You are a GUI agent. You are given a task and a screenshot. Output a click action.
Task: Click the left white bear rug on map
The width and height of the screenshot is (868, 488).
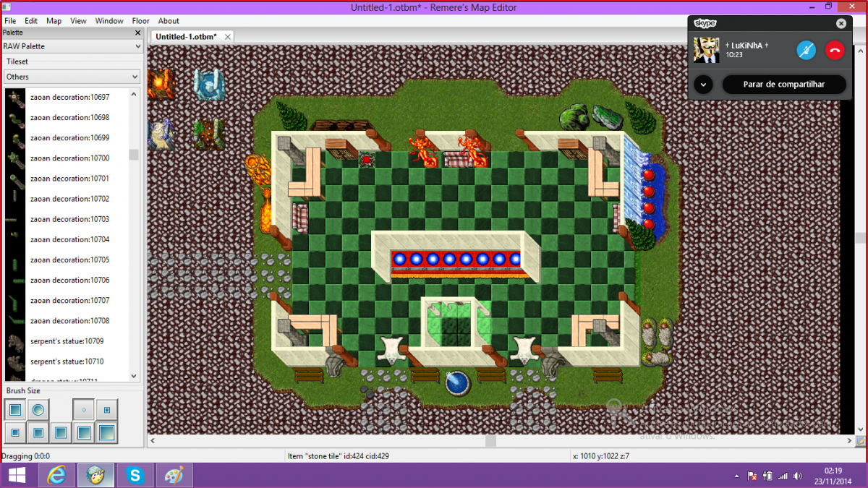point(393,350)
